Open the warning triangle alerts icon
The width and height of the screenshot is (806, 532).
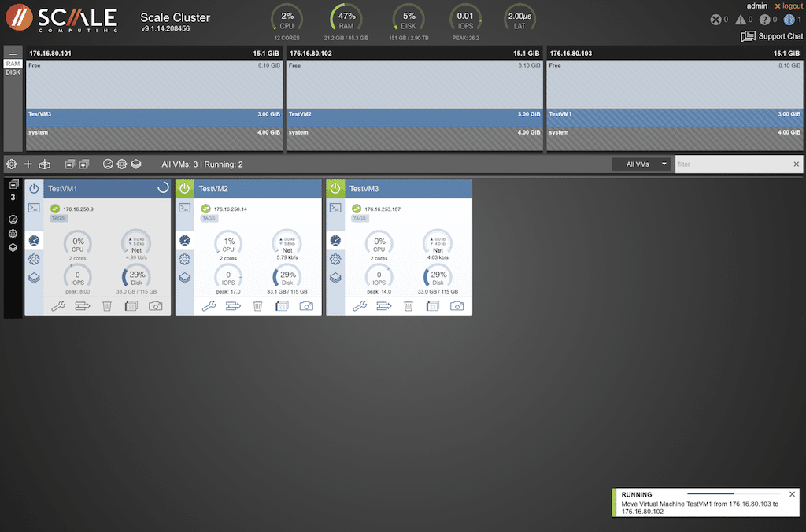(740, 20)
